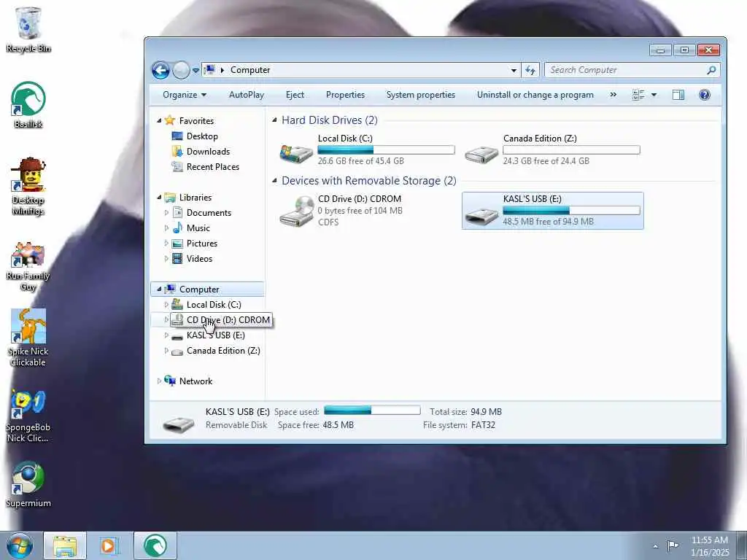This screenshot has width=747, height=560.
Task: Click Computer in the address bar
Action: 250,70
